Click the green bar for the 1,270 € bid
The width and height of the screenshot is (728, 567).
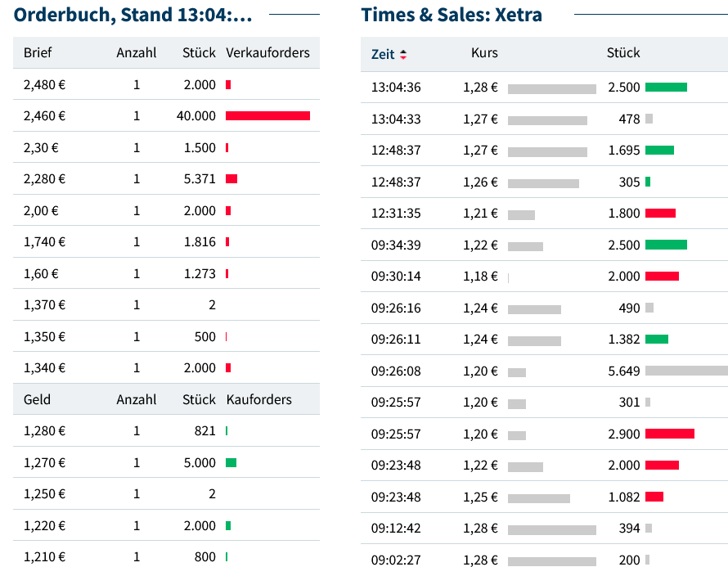pos(231,463)
